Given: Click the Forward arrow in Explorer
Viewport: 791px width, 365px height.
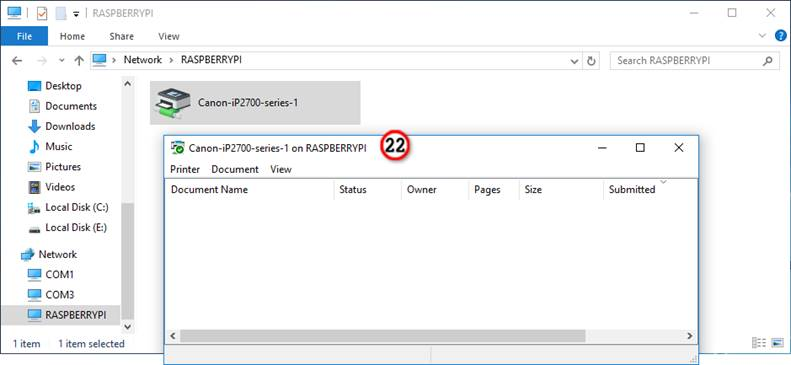Looking at the screenshot, I should pyautogui.click(x=42, y=60).
